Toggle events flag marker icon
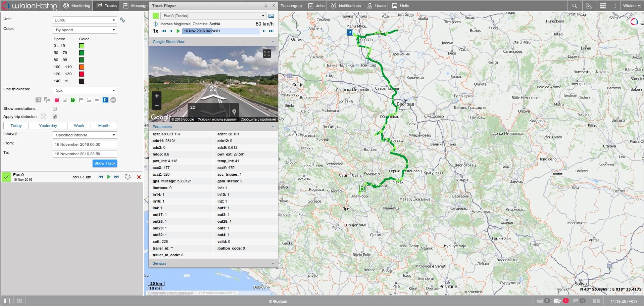The height and width of the screenshot is (306, 644). tap(81, 100)
